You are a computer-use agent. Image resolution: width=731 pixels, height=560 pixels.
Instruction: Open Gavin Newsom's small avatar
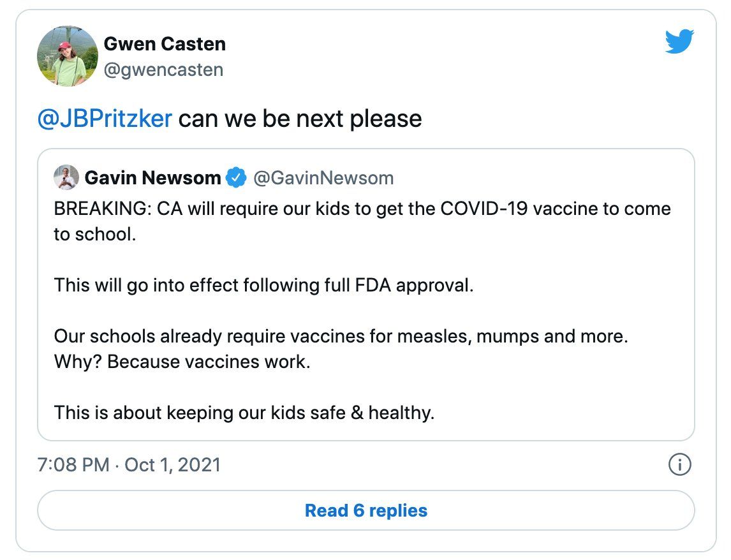(x=66, y=177)
